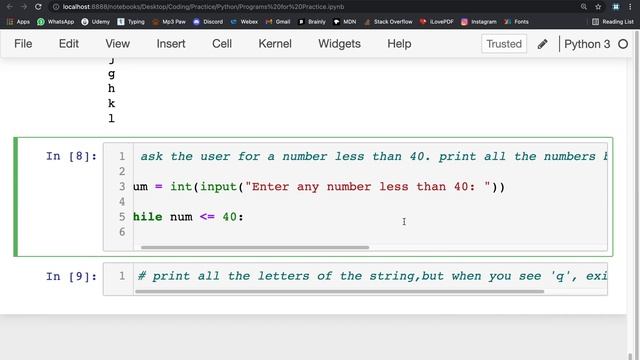Click the In [8] cell prompt
Image resolution: width=640 pixels, height=360 pixels.
point(71,156)
